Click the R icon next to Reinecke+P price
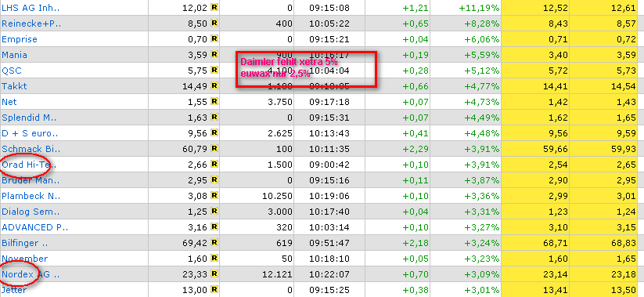Image resolution: width=644 pixels, height=297 pixels. pos(214,23)
